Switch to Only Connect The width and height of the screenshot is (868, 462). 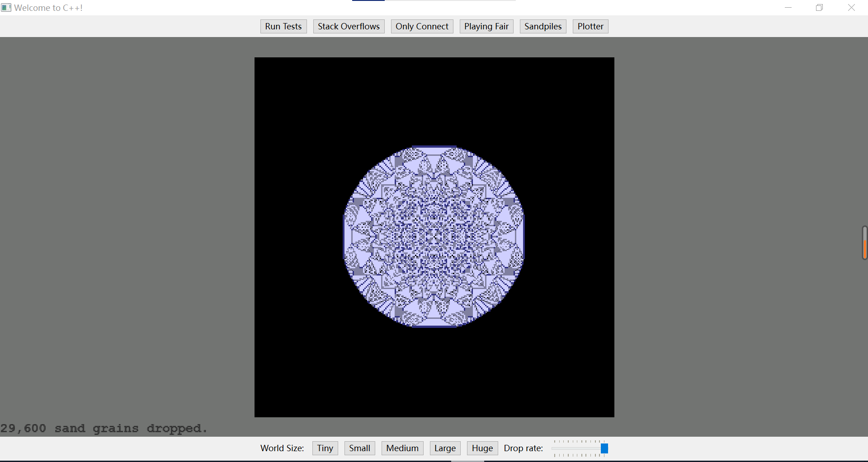pyautogui.click(x=422, y=27)
